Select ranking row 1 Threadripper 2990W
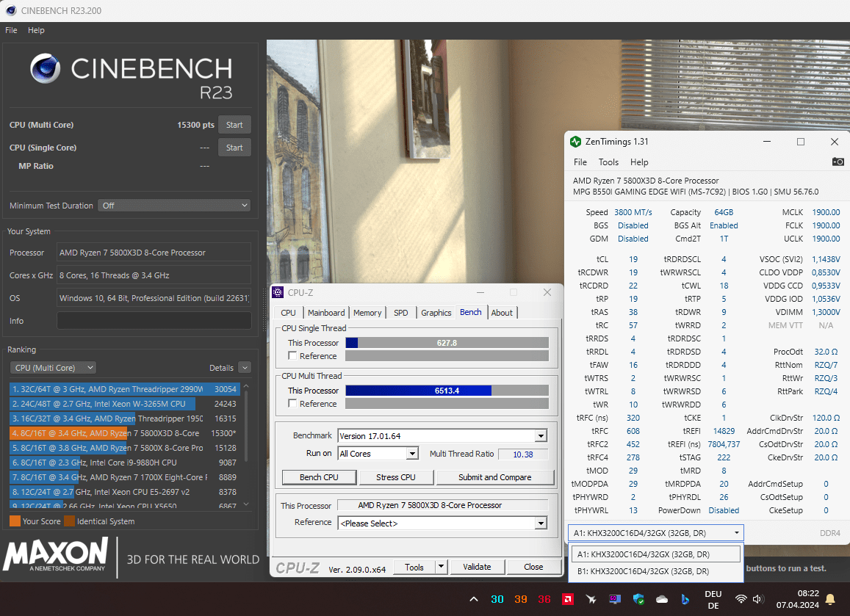850x616 pixels. [x=123, y=389]
